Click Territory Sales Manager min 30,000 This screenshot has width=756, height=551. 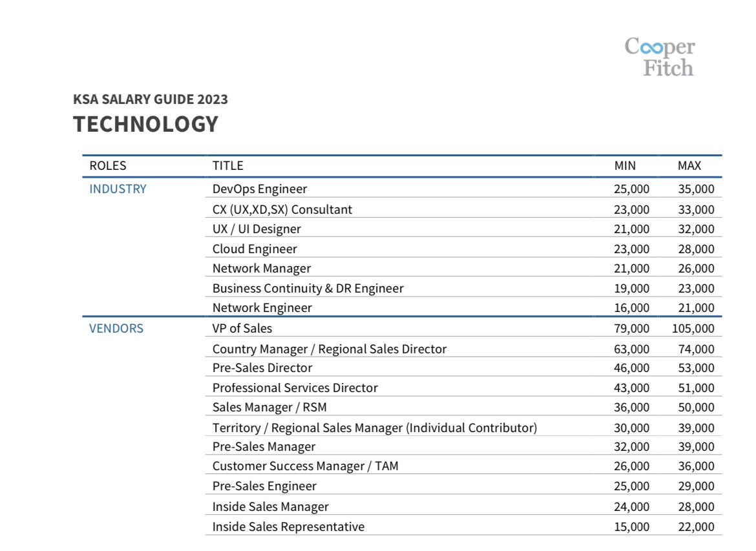pos(631,428)
